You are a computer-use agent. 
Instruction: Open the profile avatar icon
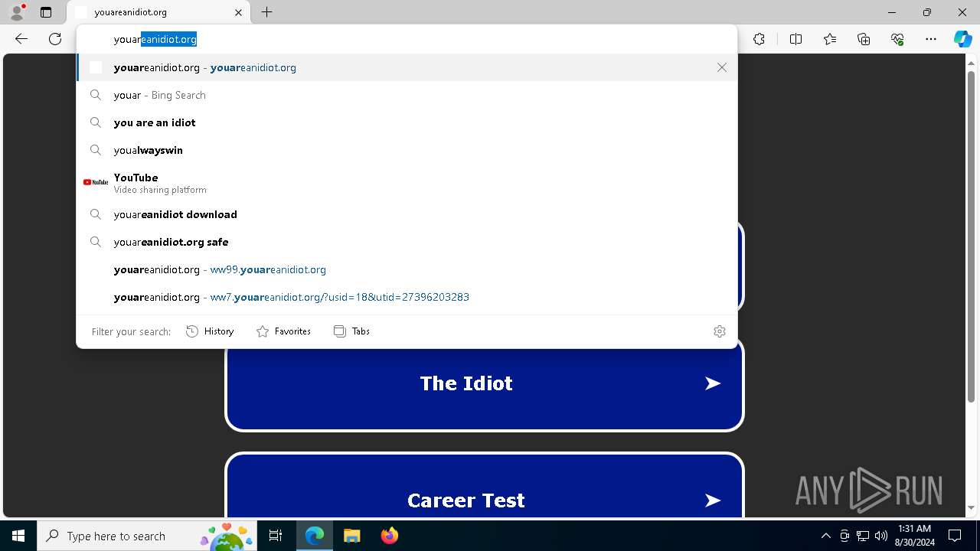[x=17, y=12]
